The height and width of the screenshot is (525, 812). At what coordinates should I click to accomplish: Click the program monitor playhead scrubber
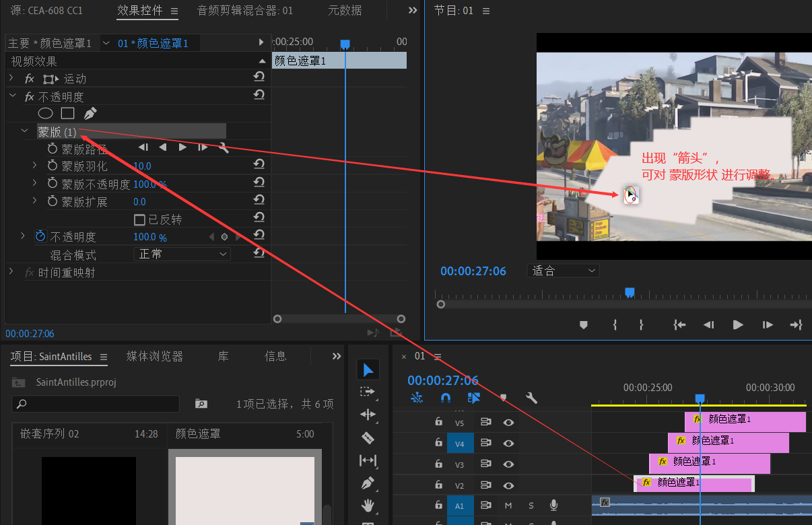(630, 292)
